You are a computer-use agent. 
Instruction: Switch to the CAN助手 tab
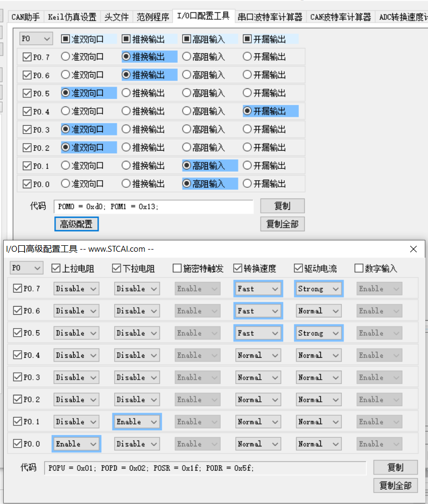(x=25, y=17)
